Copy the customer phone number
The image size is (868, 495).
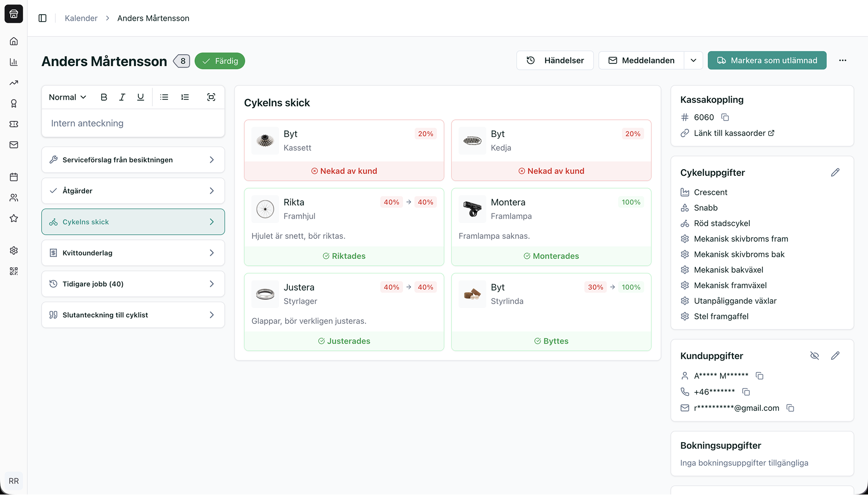[746, 392]
